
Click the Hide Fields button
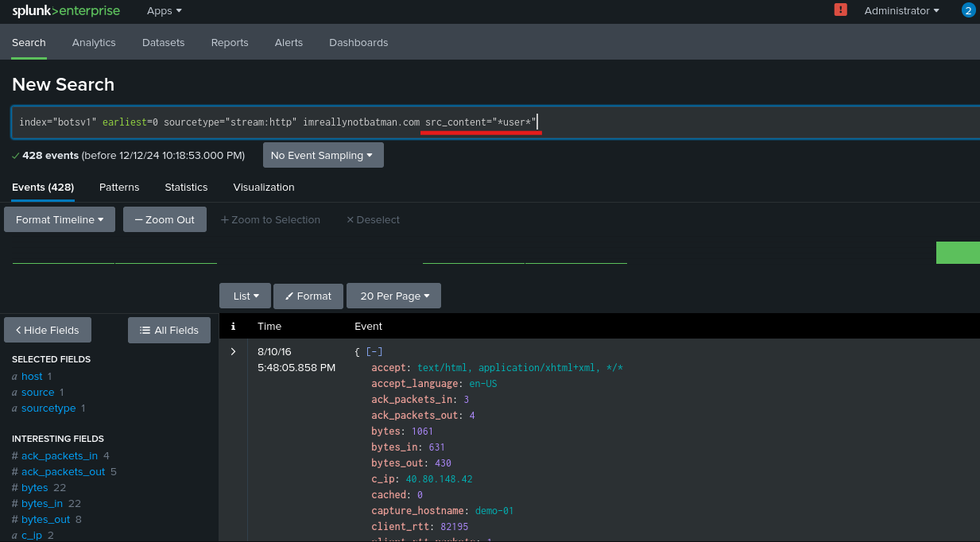[48, 330]
